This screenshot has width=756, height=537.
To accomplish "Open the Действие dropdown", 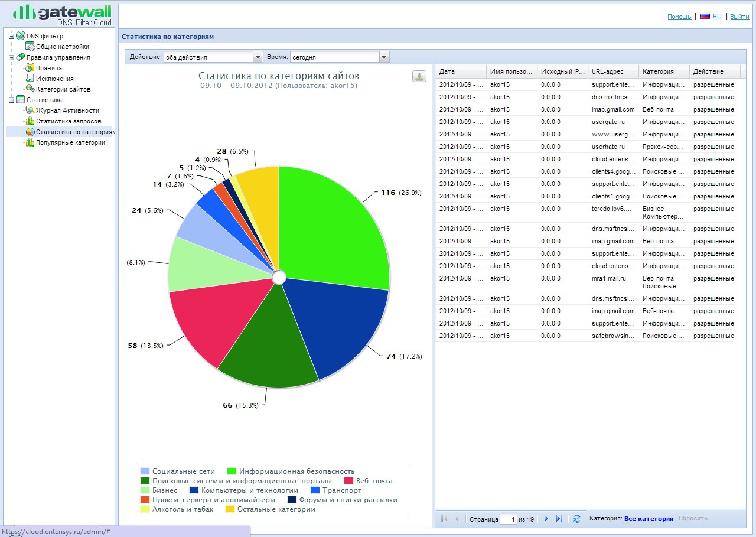I will pyautogui.click(x=258, y=57).
